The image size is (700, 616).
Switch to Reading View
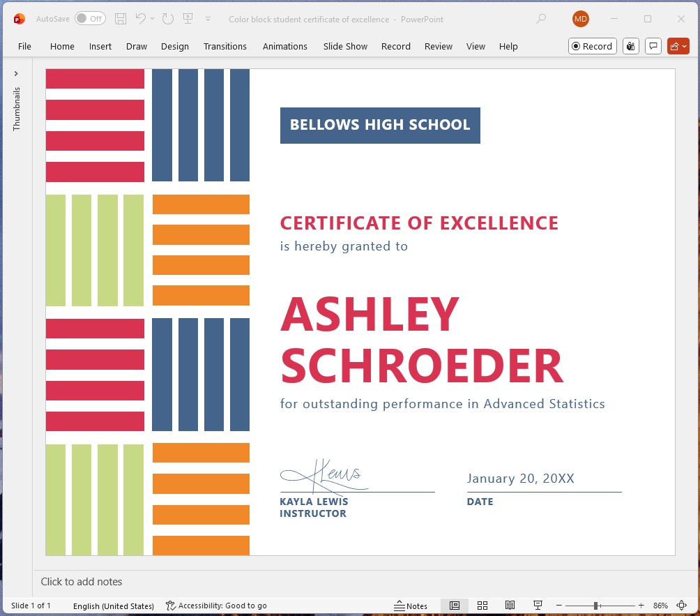coord(510,606)
